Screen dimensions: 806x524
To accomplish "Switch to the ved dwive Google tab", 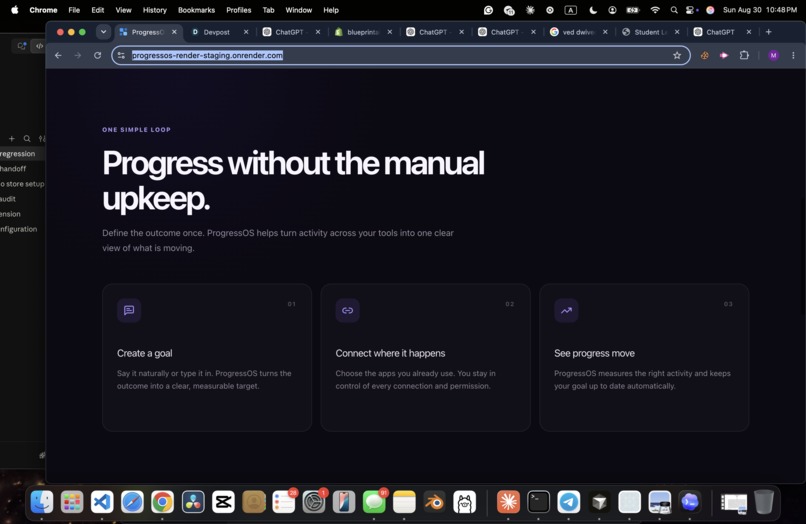I will click(578, 32).
